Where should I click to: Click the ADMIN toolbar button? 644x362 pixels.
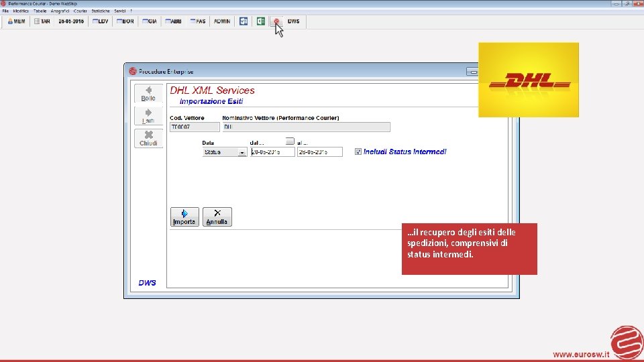click(x=222, y=21)
